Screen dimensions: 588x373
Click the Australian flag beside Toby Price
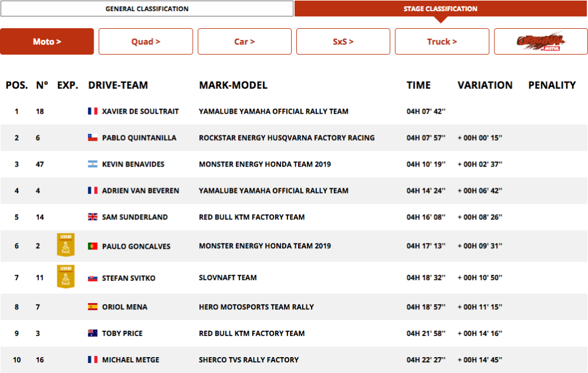coord(92,334)
